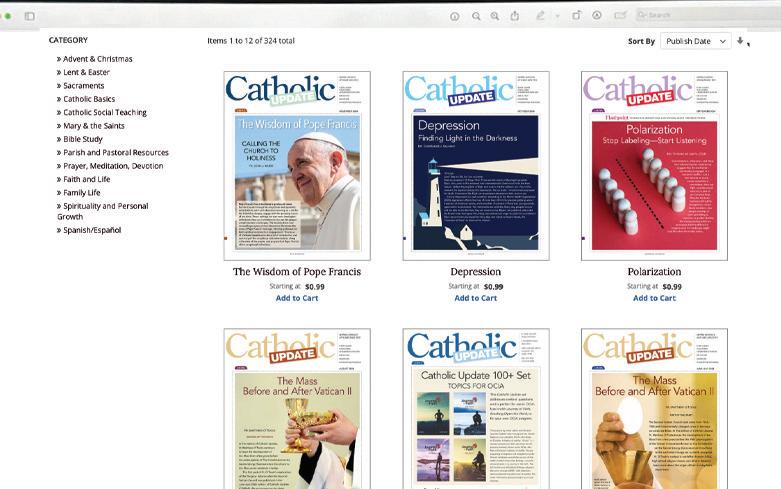This screenshot has height=489, width=781.
Task: Open the Polarization red cover image
Action: click(654, 166)
